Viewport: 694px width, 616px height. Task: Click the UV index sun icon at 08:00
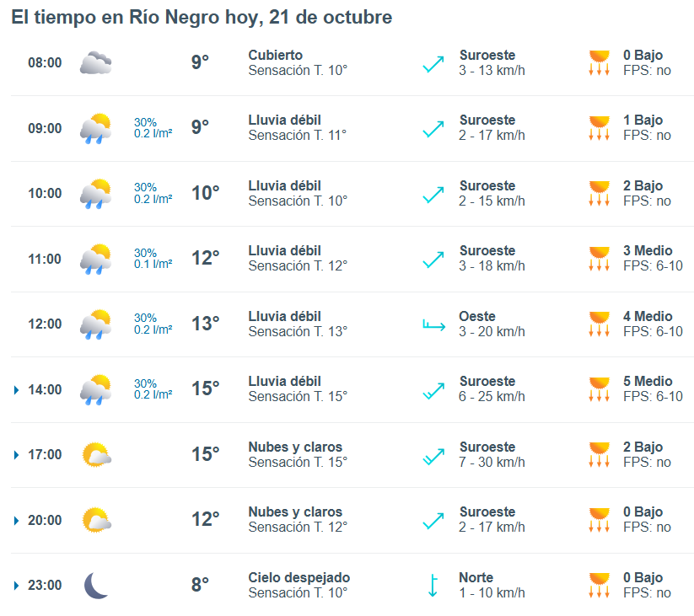click(x=599, y=63)
